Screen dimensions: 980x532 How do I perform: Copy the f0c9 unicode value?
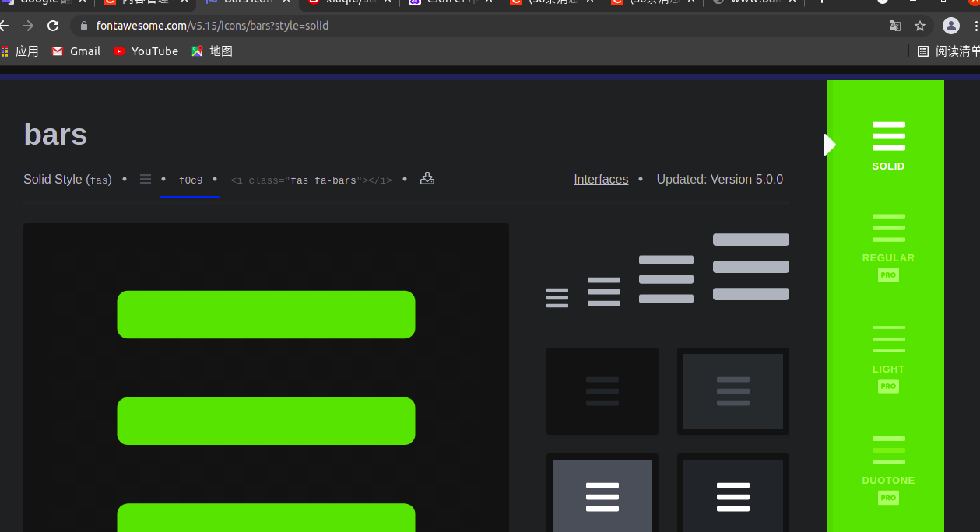191,180
